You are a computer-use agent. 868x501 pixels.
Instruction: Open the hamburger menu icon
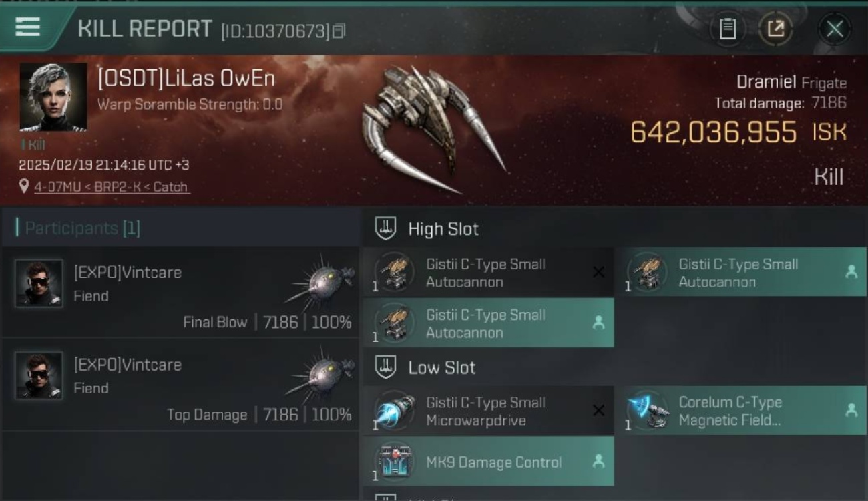coord(27,27)
